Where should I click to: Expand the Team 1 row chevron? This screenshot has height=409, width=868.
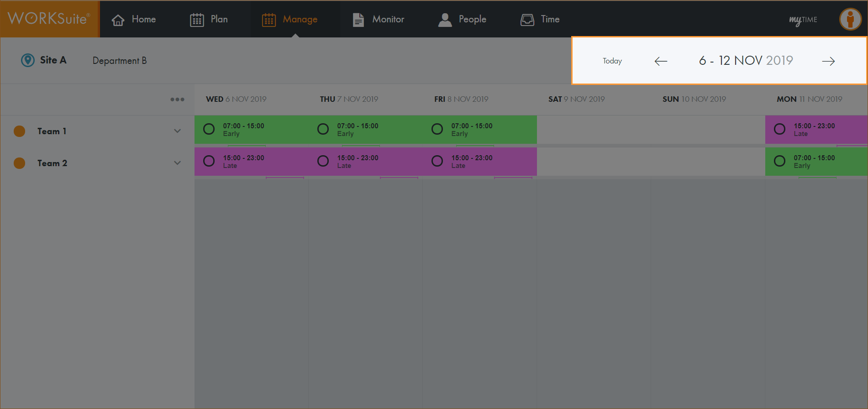tap(177, 131)
